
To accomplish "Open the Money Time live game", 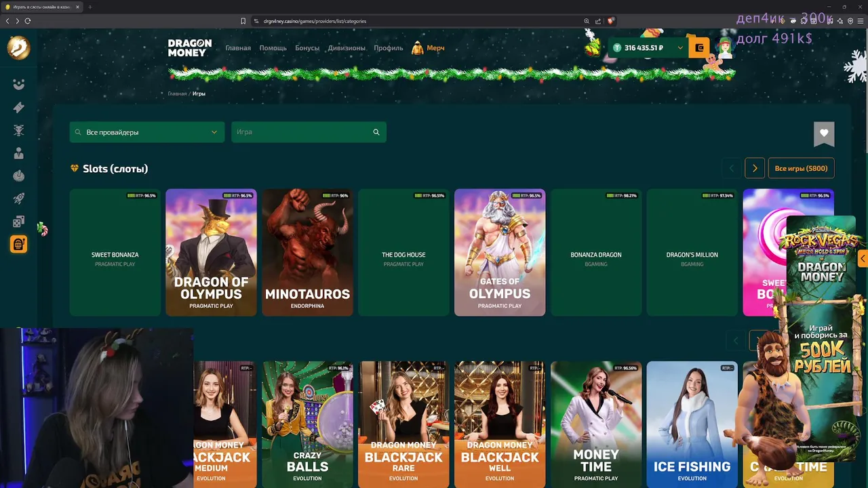I will (596, 424).
